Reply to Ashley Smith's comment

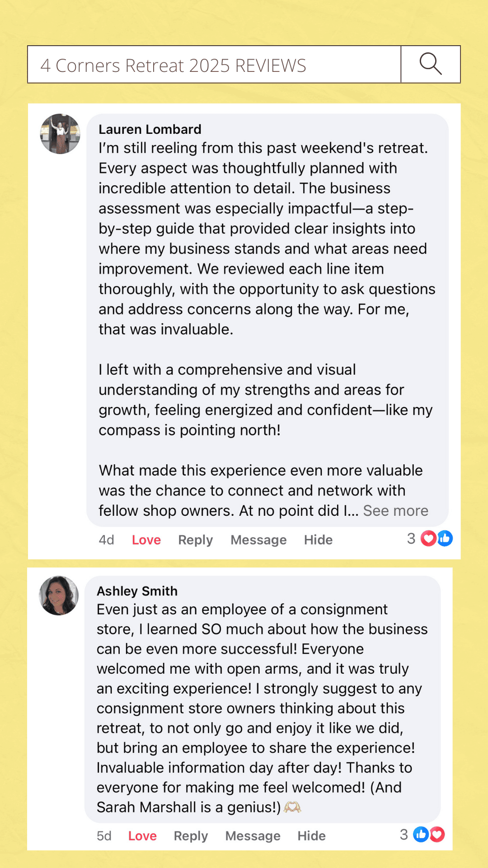(x=191, y=836)
